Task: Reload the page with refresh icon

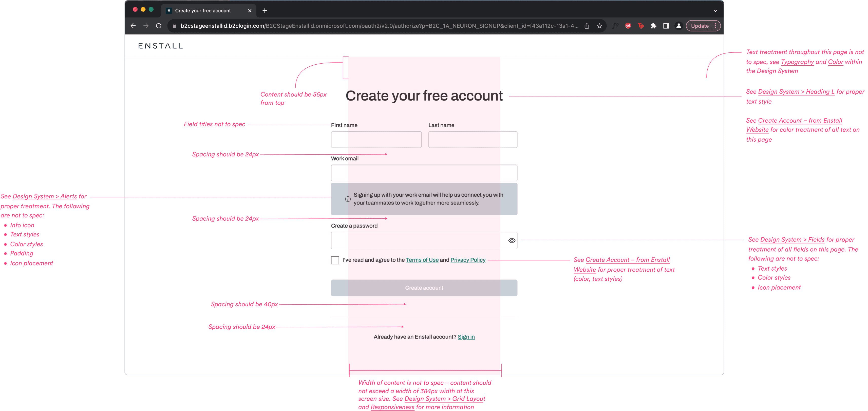Action: (x=159, y=26)
